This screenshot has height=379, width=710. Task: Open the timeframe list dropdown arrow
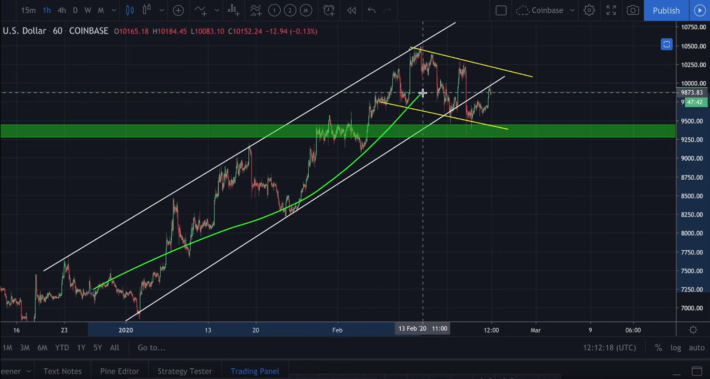[x=113, y=10]
